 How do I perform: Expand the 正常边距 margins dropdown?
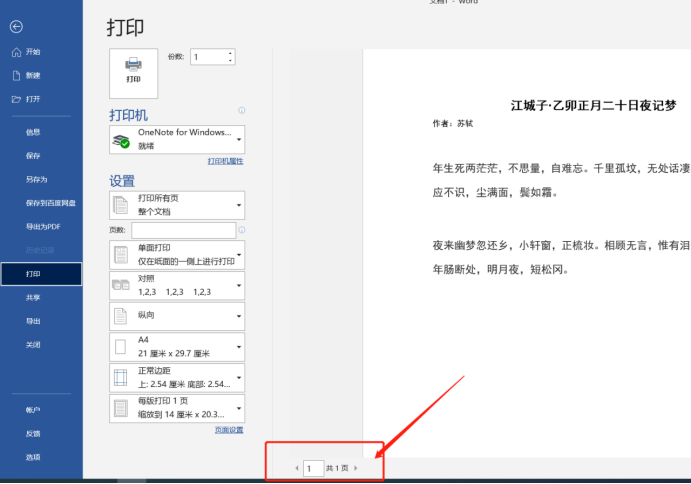click(x=177, y=378)
